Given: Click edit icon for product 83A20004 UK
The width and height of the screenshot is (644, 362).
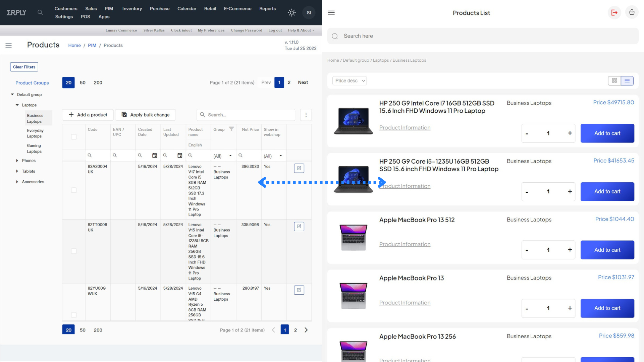Looking at the screenshot, I should pos(299,168).
